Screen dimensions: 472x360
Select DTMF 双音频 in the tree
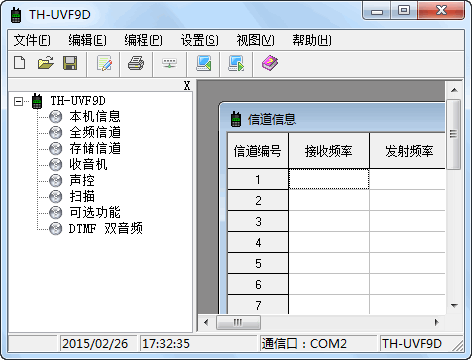[106, 229]
